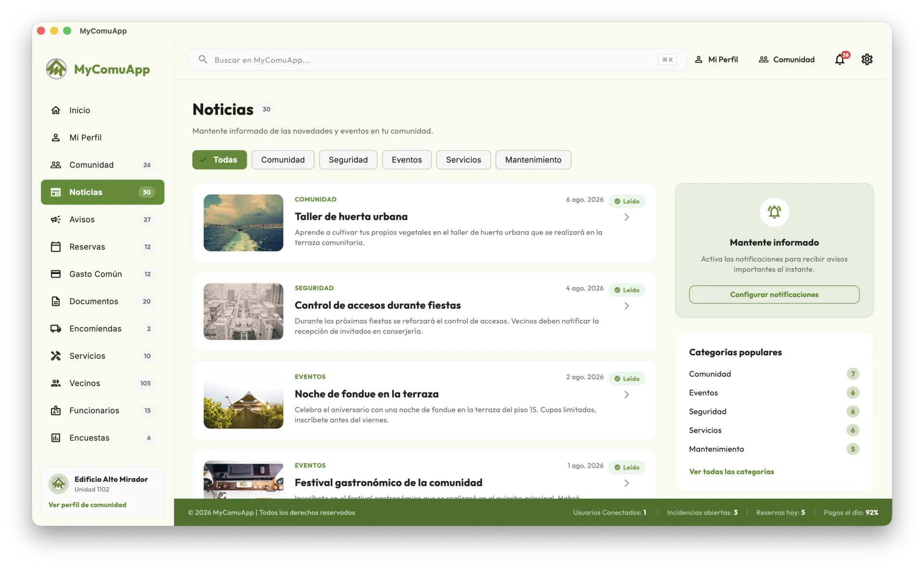Open Documentos via document icon

[x=56, y=302]
